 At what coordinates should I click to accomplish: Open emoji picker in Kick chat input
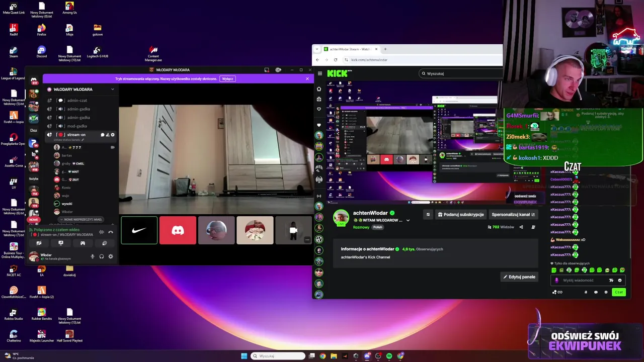(619, 280)
